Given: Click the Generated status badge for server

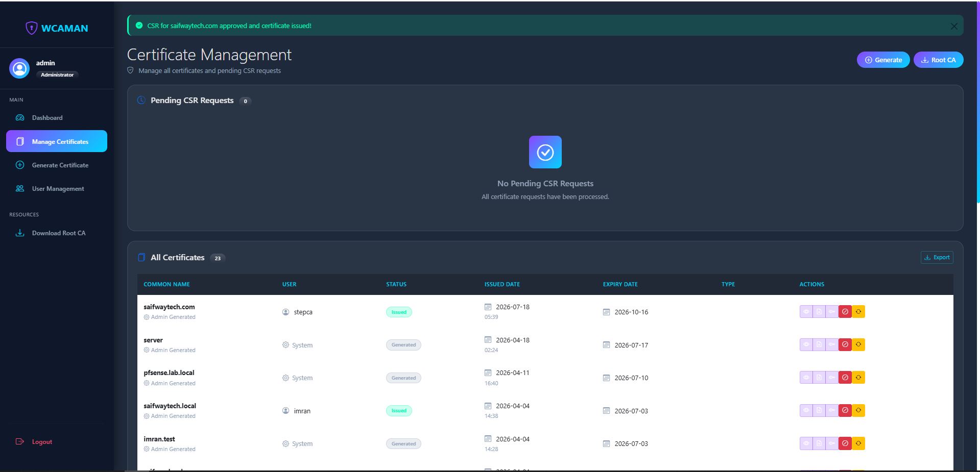Looking at the screenshot, I should click(403, 345).
